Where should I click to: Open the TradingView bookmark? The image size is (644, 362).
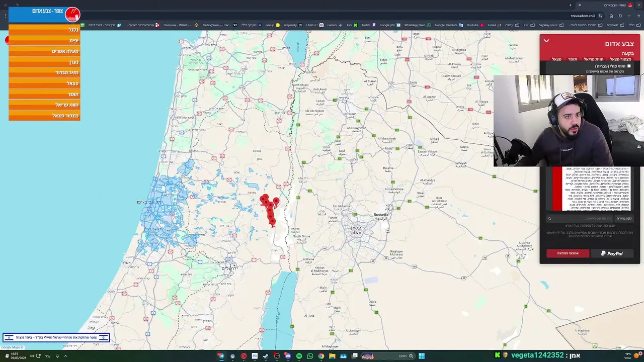coord(219,25)
